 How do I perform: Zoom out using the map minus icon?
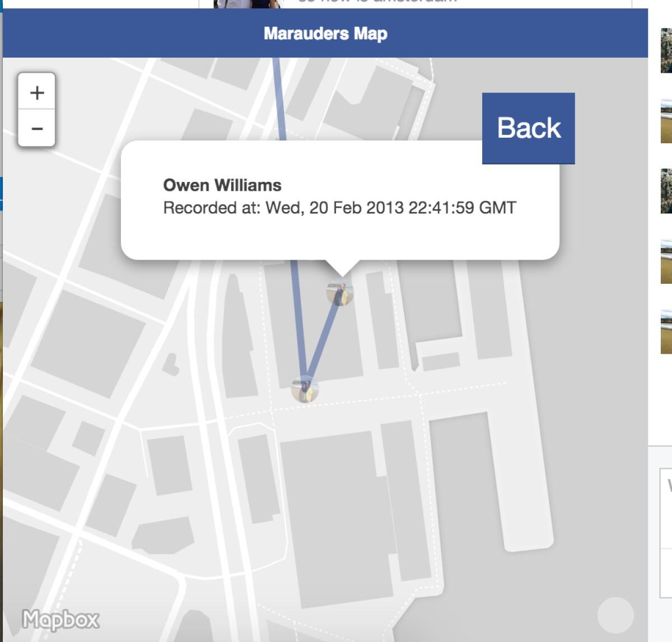pyautogui.click(x=37, y=129)
